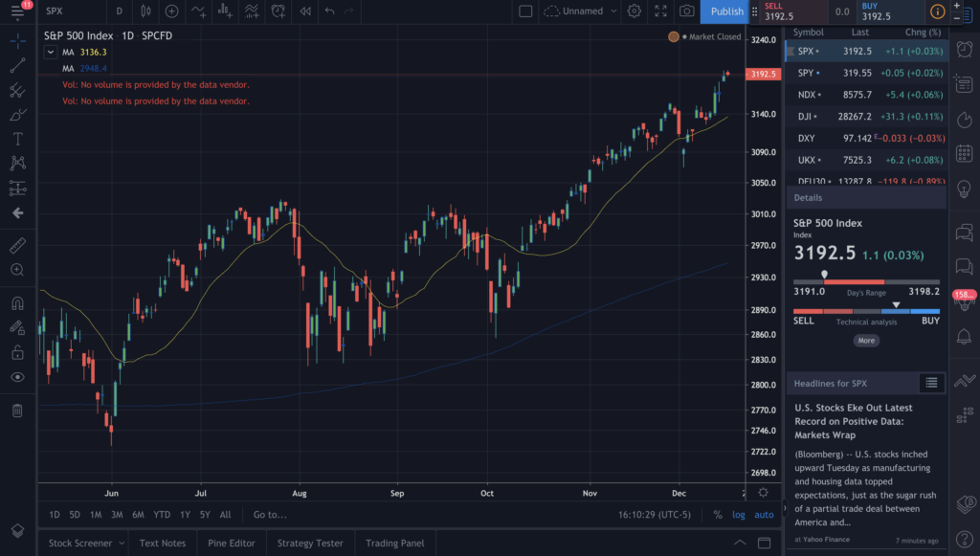The height and width of the screenshot is (556, 980).
Task: Lock all drawings using the padlock icon
Action: [17, 351]
